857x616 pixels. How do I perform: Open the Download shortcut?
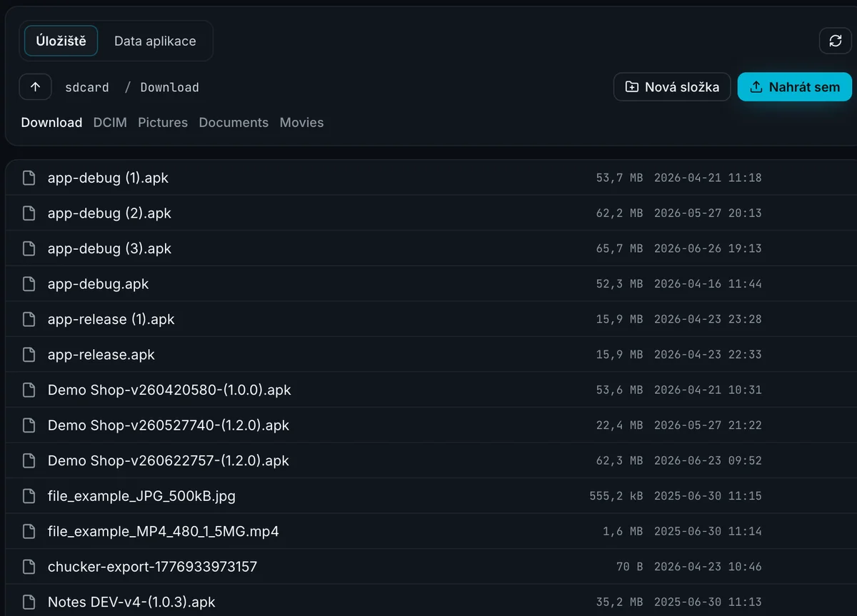(51, 123)
